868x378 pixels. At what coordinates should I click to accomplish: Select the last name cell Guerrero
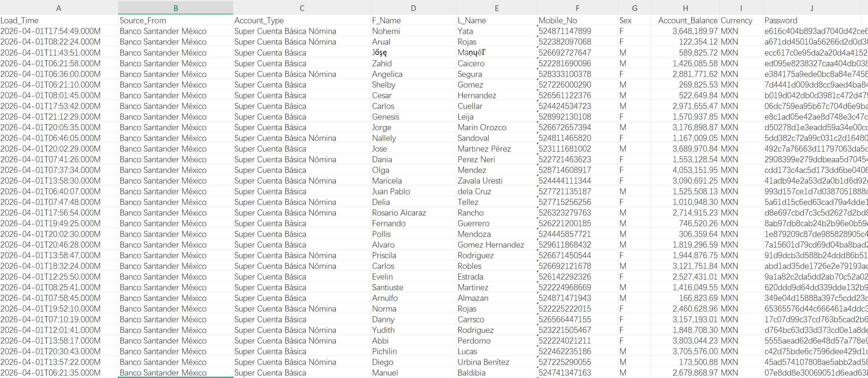point(497,223)
